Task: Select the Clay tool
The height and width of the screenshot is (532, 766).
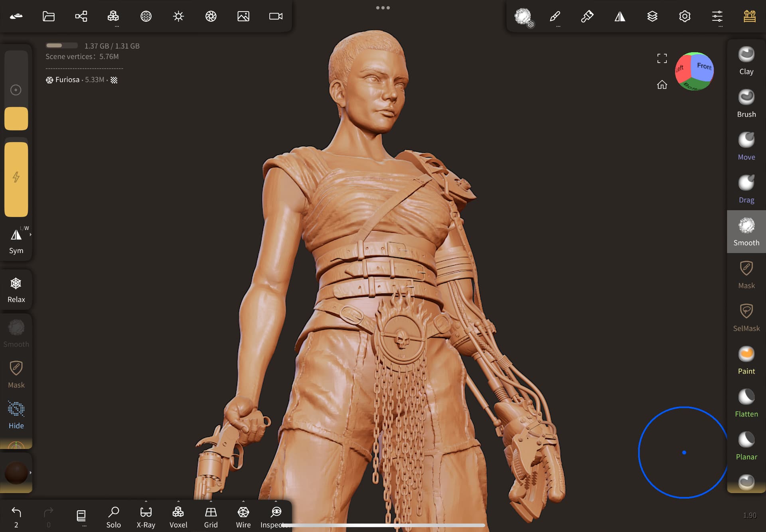Action: (746, 61)
